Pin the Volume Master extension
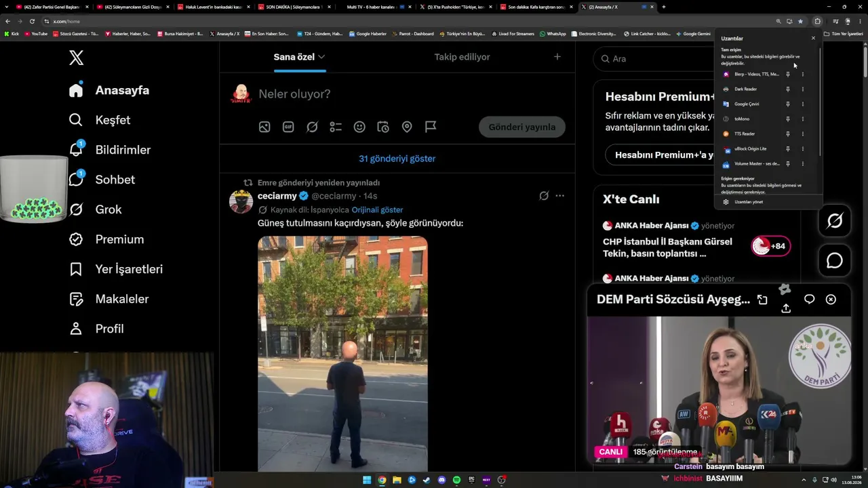868x488 pixels. [x=788, y=163]
